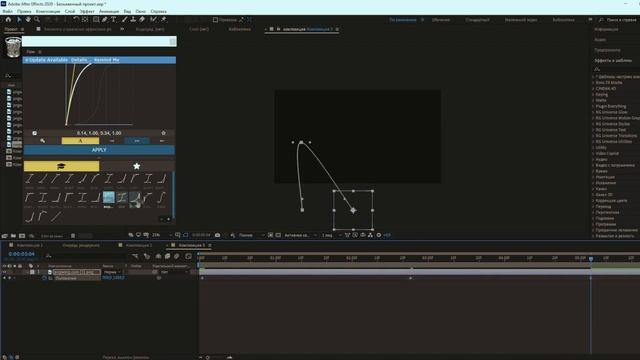The image size is (640, 360).
Task: Click the wrench settings icon in Flow
Action: (42, 141)
